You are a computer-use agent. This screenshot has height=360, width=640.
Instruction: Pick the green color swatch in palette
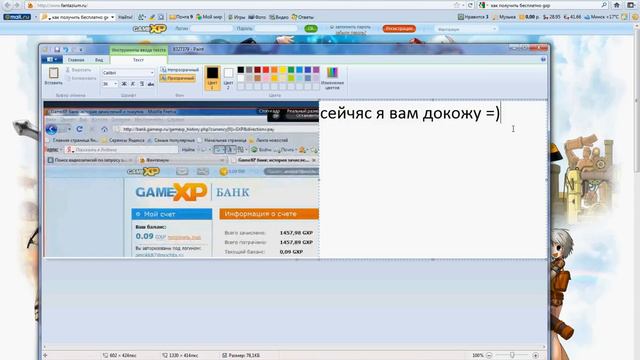(x=291, y=70)
